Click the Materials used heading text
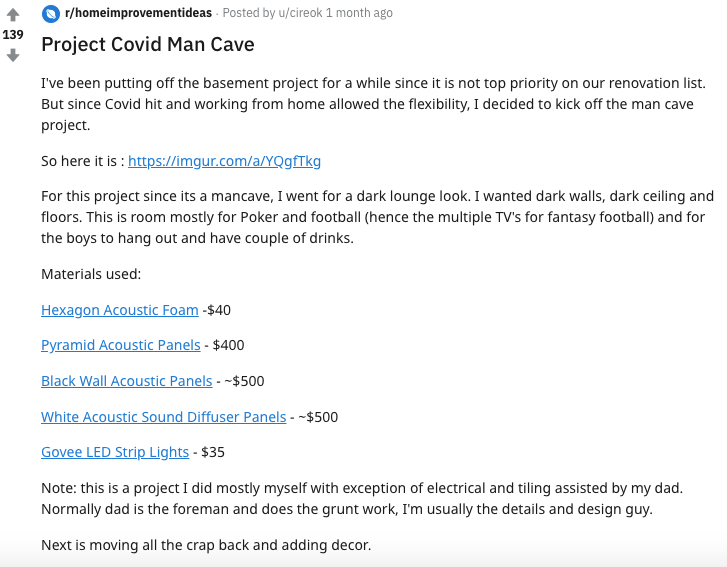The width and height of the screenshot is (727, 567). click(x=91, y=274)
